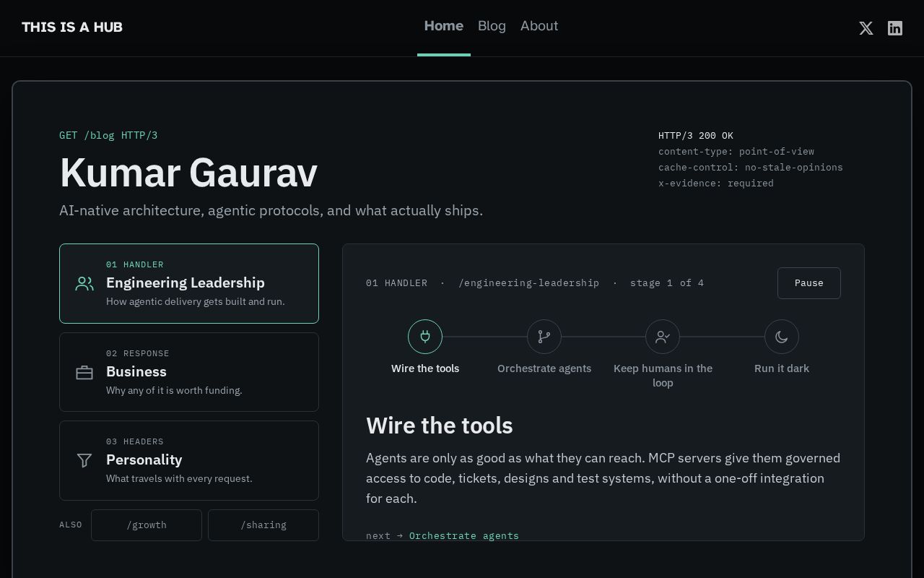Image resolution: width=924 pixels, height=578 pixels.
Task: Click the cache-control: no-stale-opinions header
Action: coord(751,167)
